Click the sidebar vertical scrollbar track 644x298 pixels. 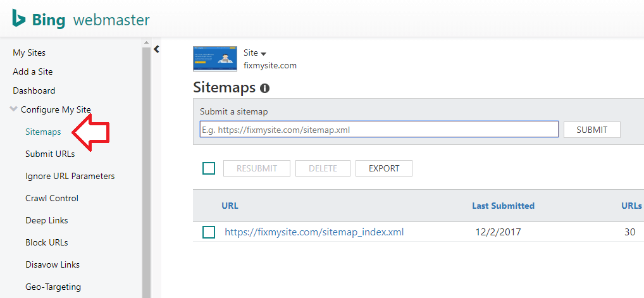click(x=147, y=172)
